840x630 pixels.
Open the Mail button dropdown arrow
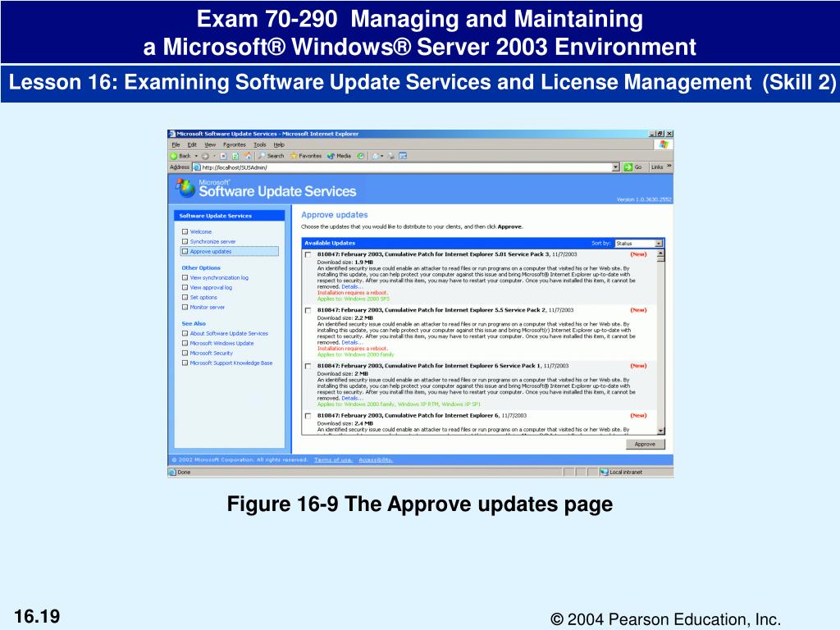[x=382, y=156]
